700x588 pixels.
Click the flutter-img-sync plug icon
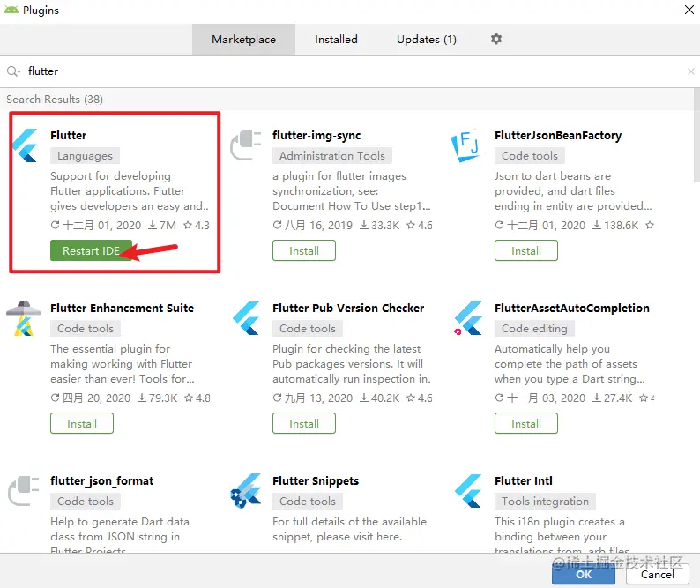(x=246, y=145)
